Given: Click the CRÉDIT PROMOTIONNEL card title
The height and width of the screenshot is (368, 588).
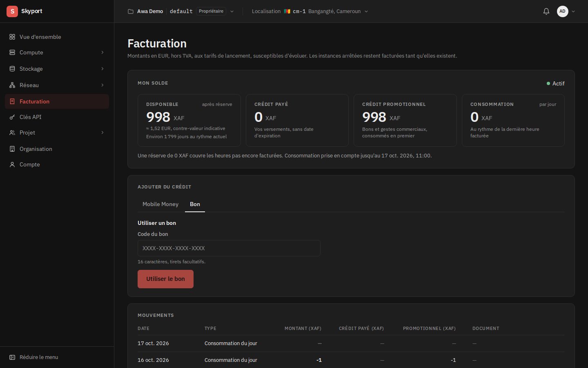Looking at the screenshot, I should pos(394,104).
